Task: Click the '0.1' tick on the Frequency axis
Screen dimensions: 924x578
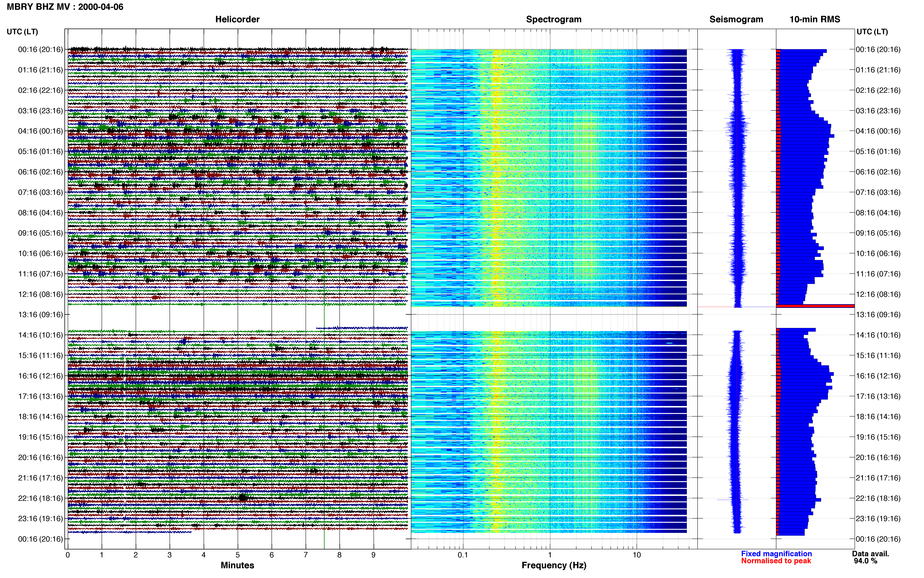Action: coord(463,555)
